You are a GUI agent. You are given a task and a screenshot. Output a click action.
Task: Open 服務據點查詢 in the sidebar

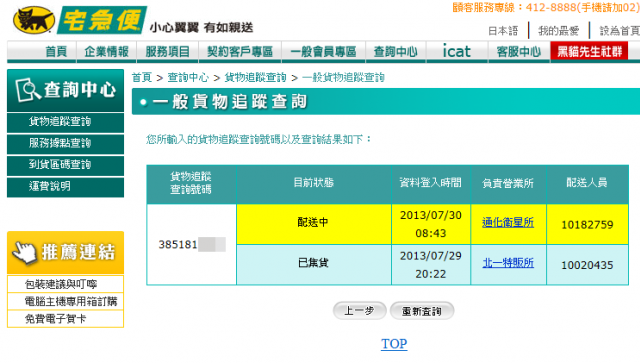click(x=65, y=143)
